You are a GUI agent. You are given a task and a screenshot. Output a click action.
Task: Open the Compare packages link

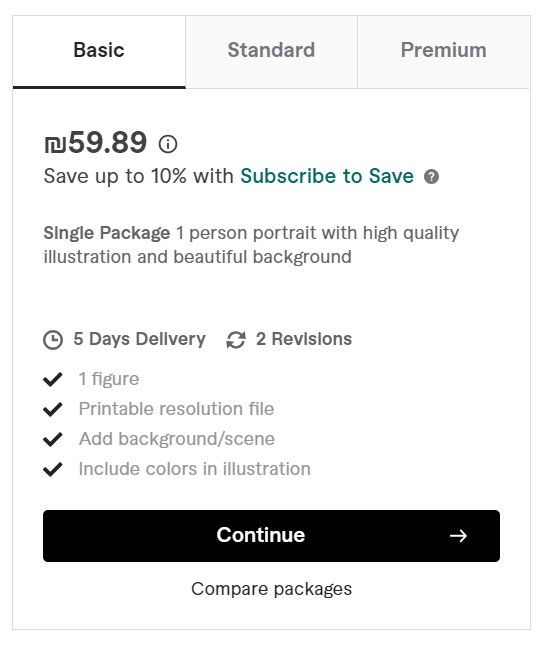(x=272, y=589)
